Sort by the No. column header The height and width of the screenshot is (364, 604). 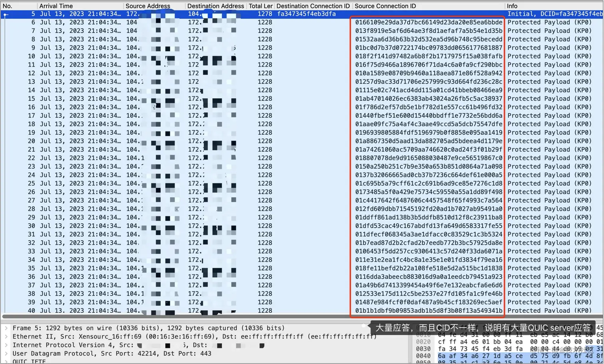[x=19, y=6]
